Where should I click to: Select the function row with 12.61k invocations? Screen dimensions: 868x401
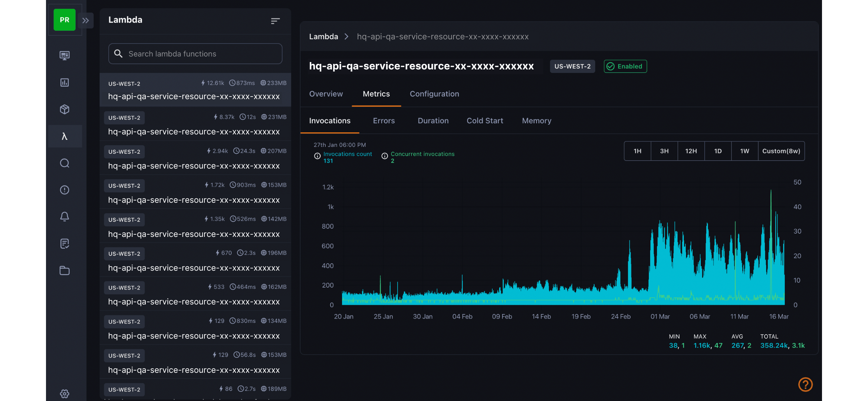click(x=195, y=90)
